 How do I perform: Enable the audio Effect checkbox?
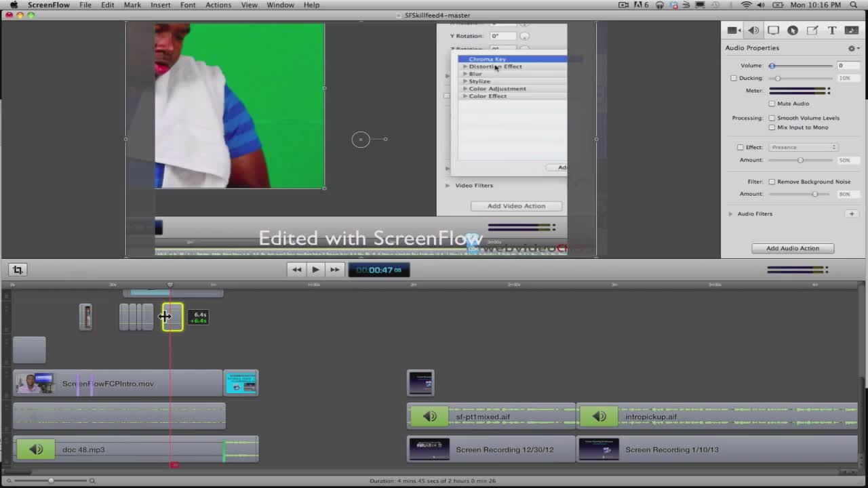(740, 147)
